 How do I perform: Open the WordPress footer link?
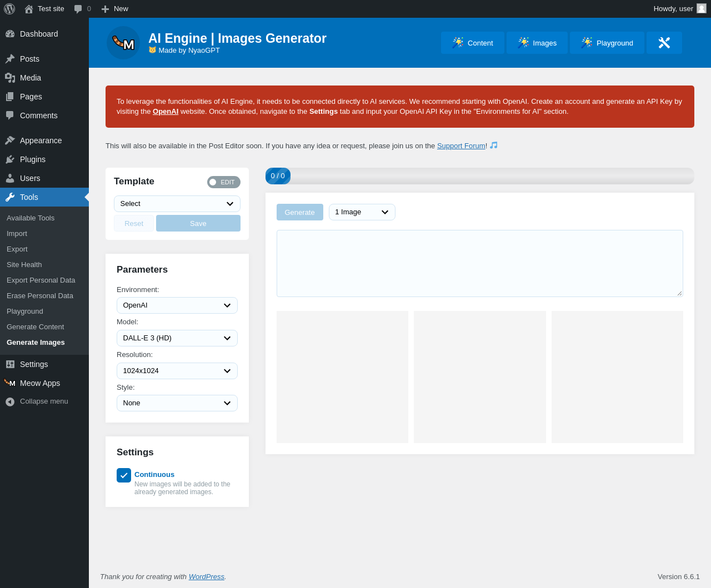click(207, 576)
